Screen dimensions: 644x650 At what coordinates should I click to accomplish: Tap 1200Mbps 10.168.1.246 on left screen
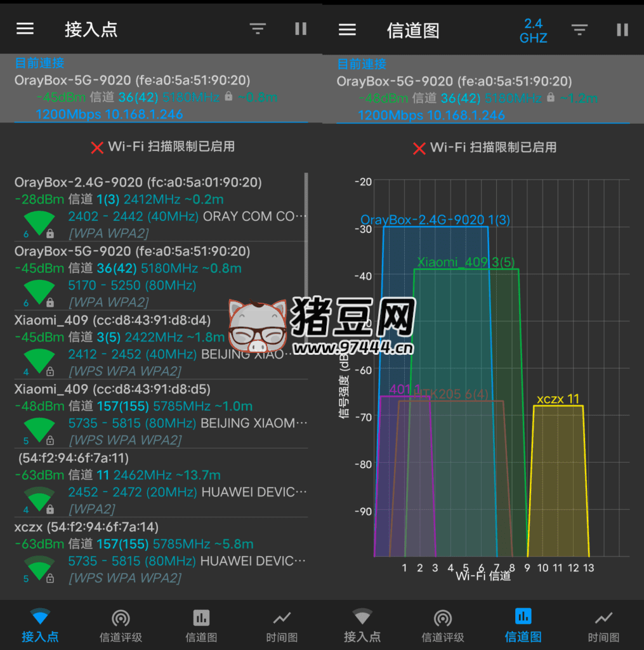point(109,114)
